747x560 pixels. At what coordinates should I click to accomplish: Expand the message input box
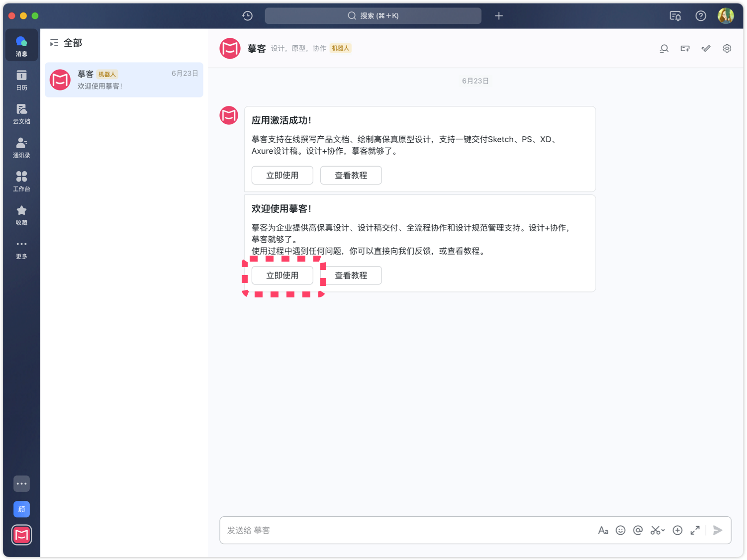point(695,530)
